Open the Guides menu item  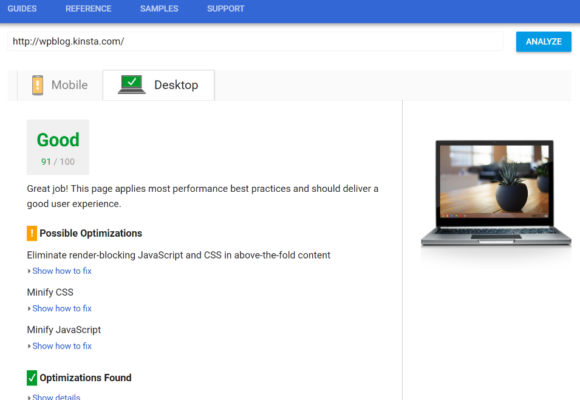[x=22, y=9]
